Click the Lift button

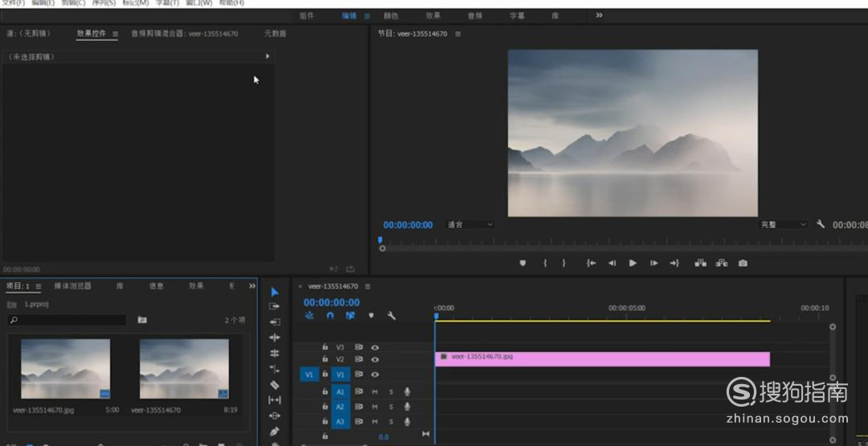(700, 264)
